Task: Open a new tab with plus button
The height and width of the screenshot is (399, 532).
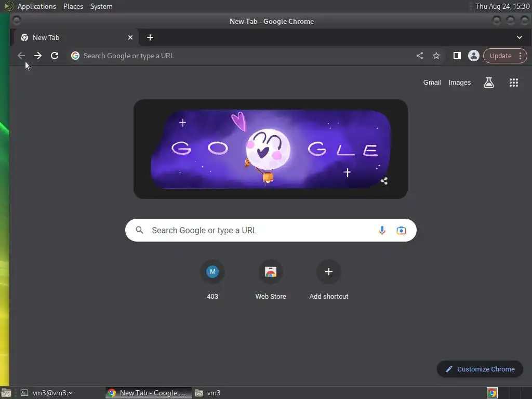Action: click(x=150, y=37)
